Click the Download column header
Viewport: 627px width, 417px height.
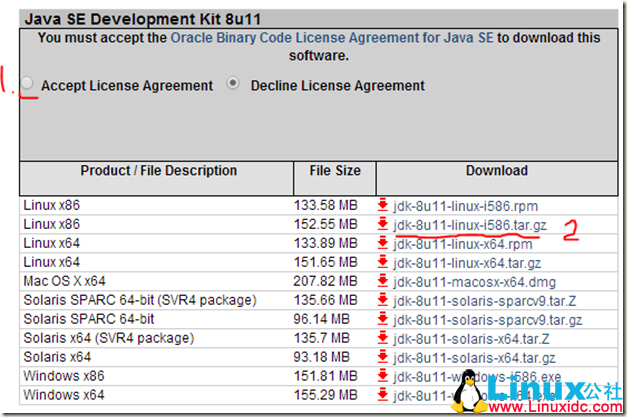(497, 179)
